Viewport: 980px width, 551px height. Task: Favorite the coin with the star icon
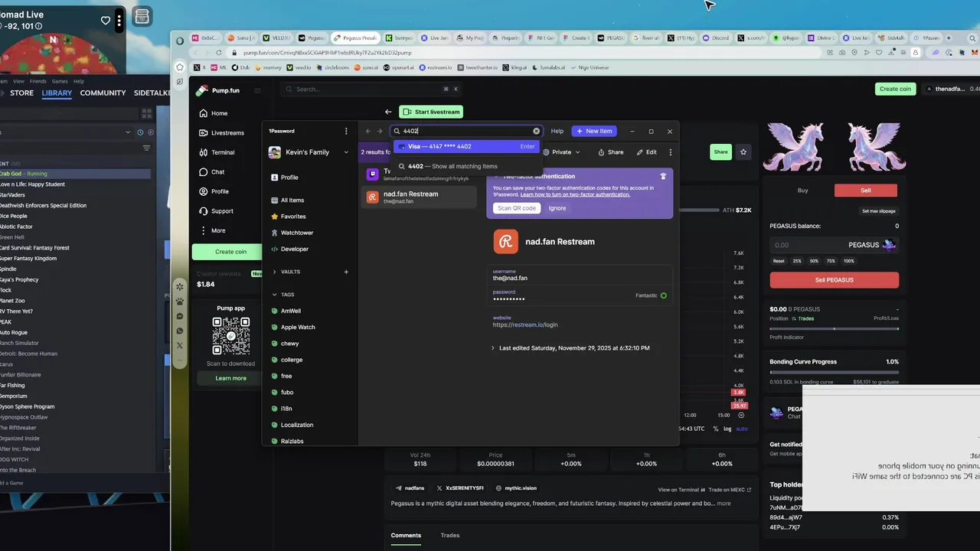(x=743, y=152)
